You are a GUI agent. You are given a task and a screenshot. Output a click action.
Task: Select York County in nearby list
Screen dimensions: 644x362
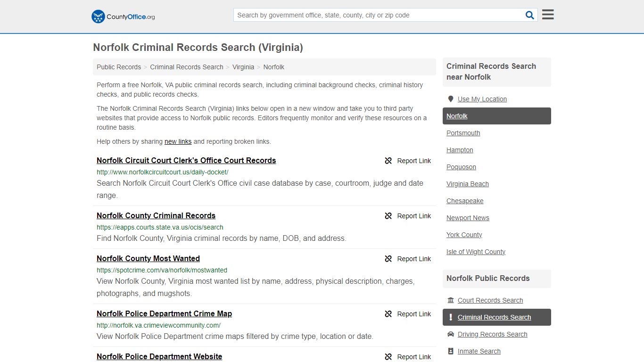(x=464, y=235)
